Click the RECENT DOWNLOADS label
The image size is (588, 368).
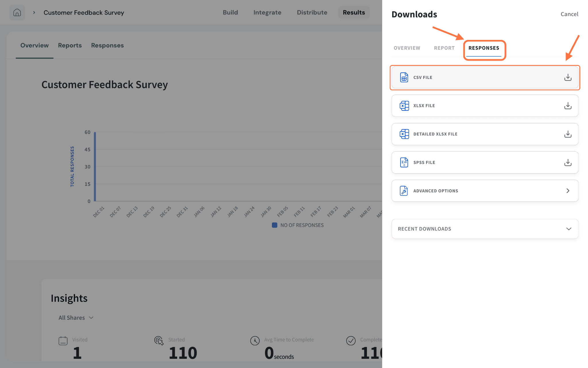click(x=424, y=229)
